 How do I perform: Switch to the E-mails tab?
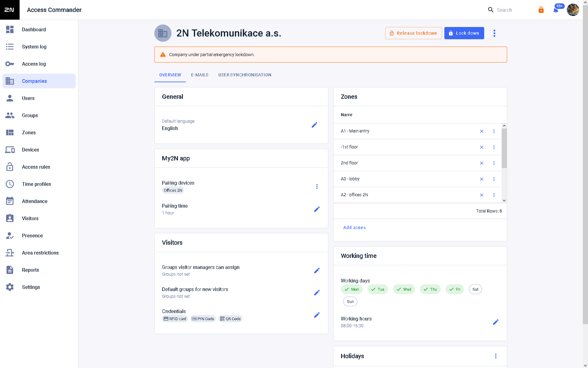200,75
